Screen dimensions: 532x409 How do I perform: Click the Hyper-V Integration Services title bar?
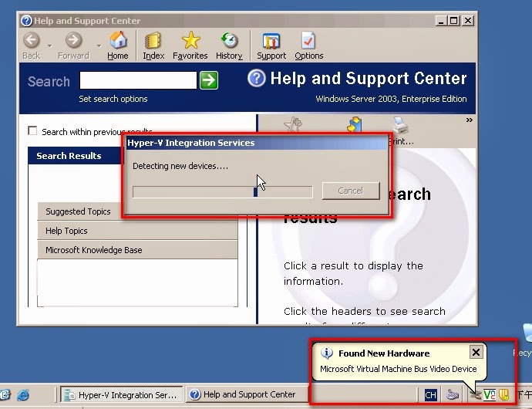(x=256, y=143)
